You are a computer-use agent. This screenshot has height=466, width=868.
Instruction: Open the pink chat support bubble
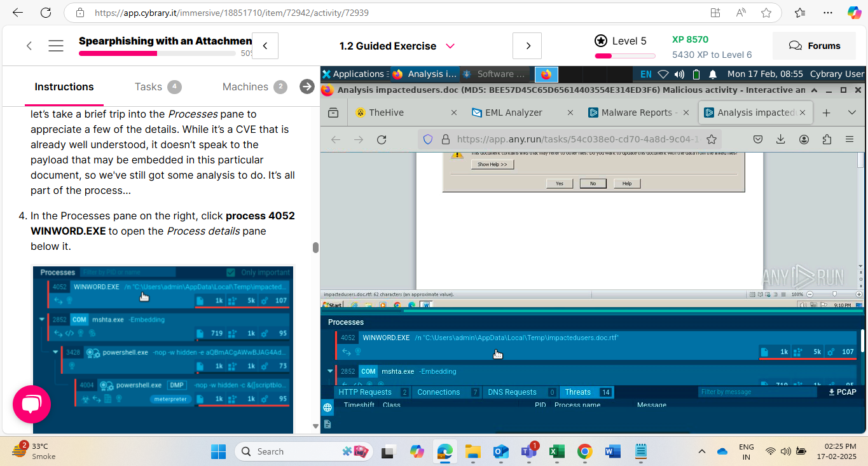click(32, 404)
